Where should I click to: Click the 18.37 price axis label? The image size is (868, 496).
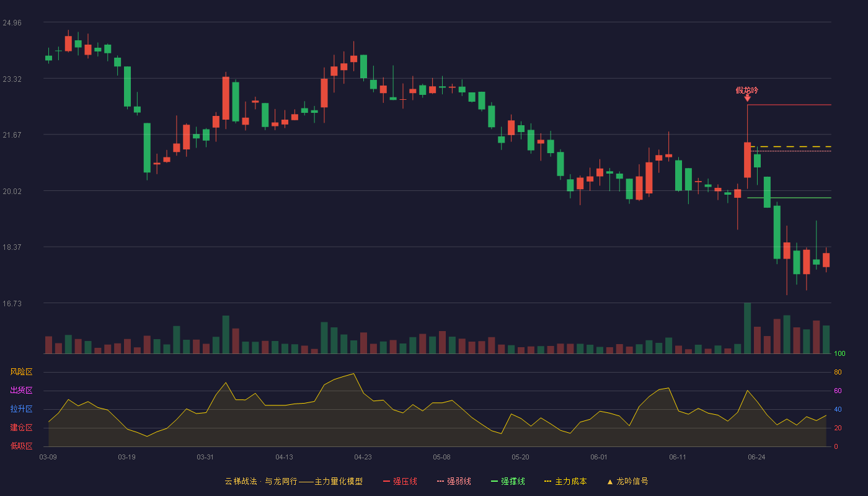tap(12, 247)
